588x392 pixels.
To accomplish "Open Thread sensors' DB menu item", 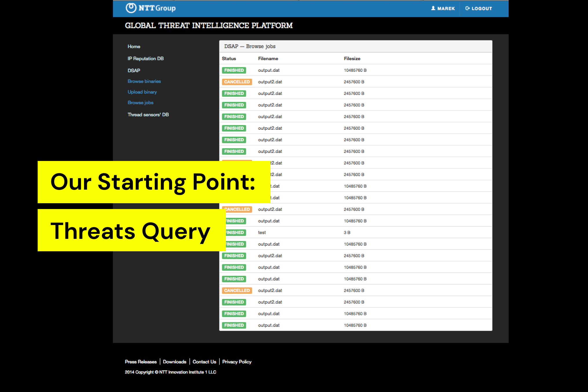I will [x=148, y=115].
